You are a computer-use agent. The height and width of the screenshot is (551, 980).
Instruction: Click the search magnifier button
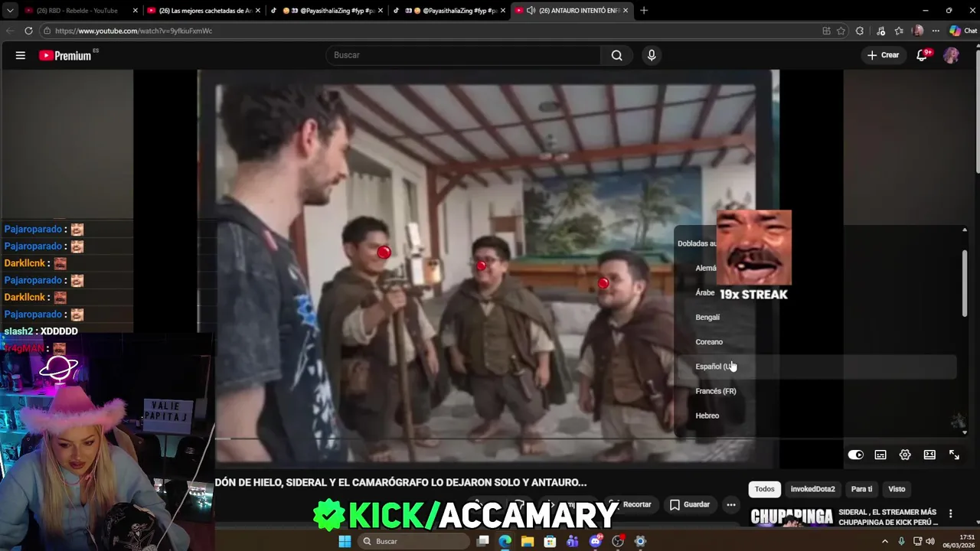coord(617,55)
